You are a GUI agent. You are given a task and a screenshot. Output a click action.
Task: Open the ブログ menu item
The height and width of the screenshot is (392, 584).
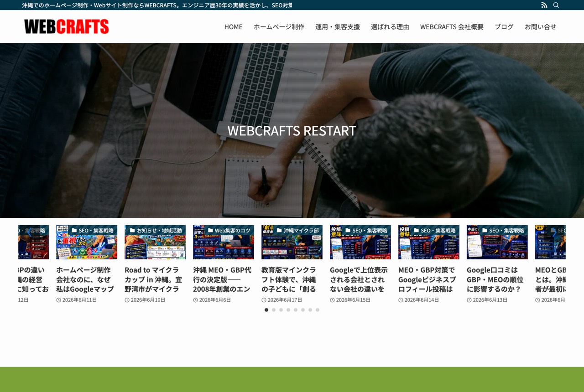pyautogui.click(x=504, y=26)
